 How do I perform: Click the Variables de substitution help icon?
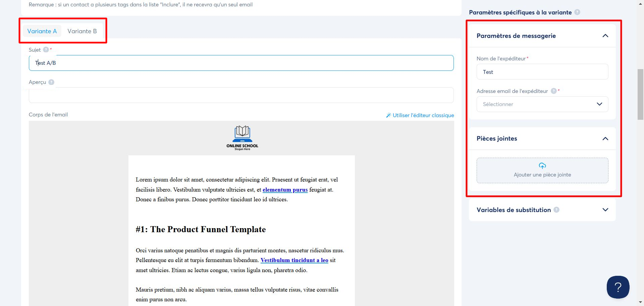tap(556, 210)
